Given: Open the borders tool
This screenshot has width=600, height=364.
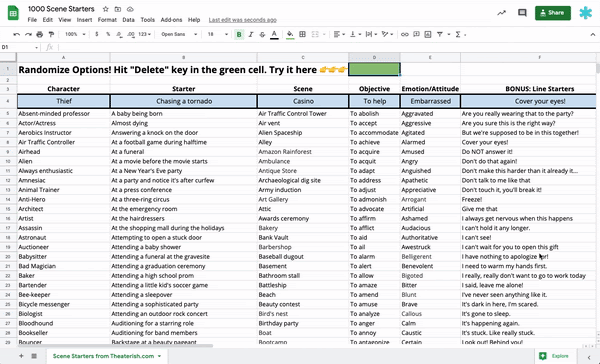Looking at the screenshot, I should pos(302,34).
